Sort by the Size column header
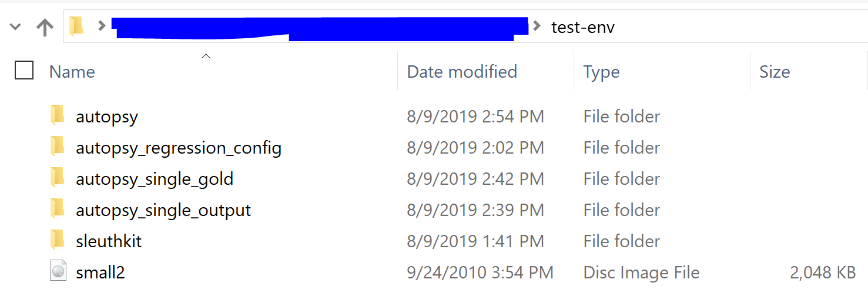The image size is (868, 299). (775, 72)
